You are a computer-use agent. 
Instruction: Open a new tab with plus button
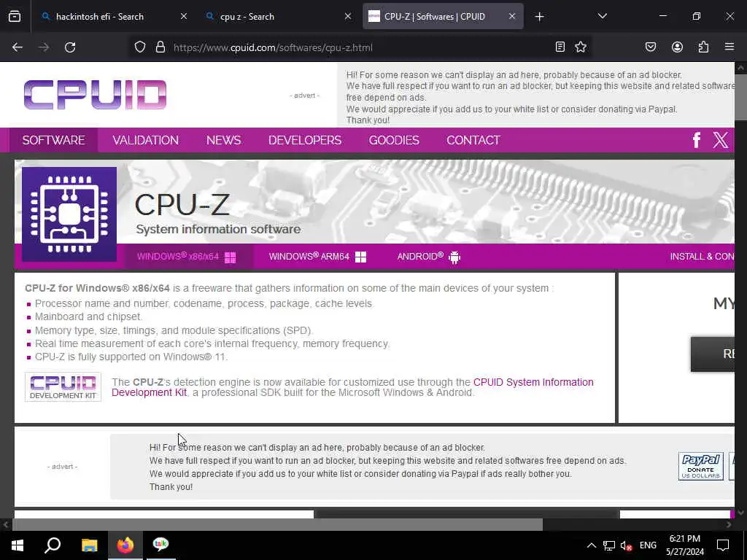pos(539,17)
